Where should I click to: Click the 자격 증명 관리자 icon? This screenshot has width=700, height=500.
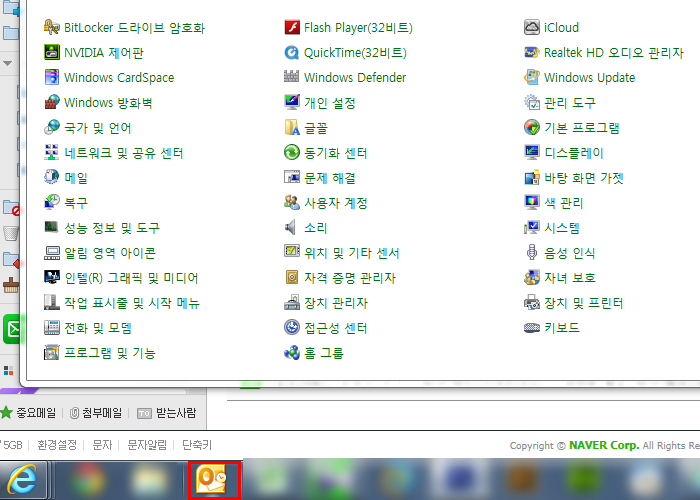(x=292, y=278)
